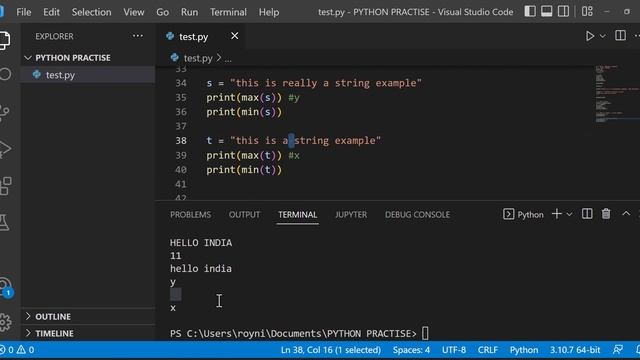Select interpreter 3.10.7 64-bit
The height and width of the screenshot is (360, 640).
(x=575, y=350)
